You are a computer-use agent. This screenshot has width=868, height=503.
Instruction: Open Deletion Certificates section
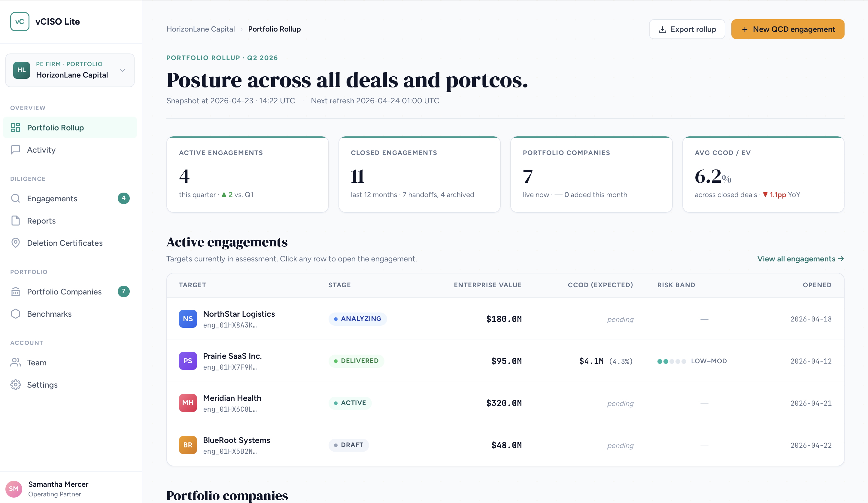(x=70, y=243)
